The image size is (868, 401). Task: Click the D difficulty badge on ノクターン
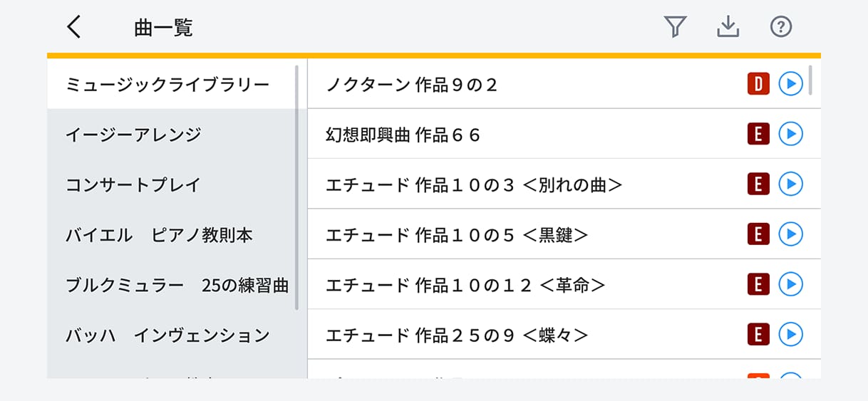[758, 84]
